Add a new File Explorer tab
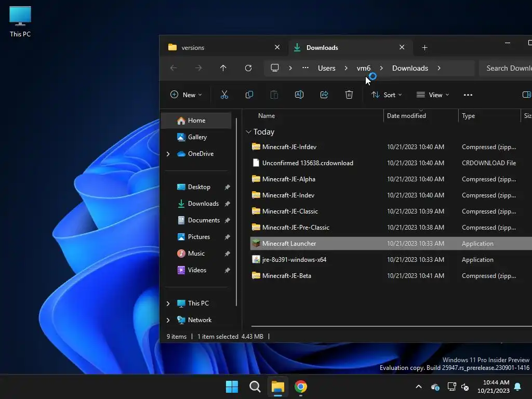This screenshot has width=532, height=399. point(424,47)
